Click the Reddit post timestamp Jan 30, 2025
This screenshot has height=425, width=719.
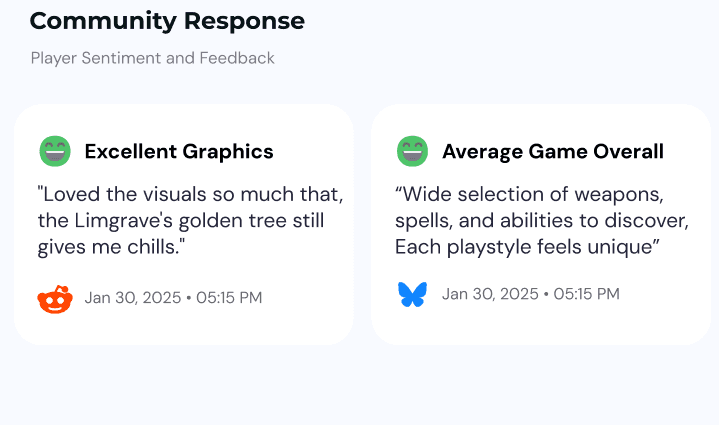click(x=133, y=298)
